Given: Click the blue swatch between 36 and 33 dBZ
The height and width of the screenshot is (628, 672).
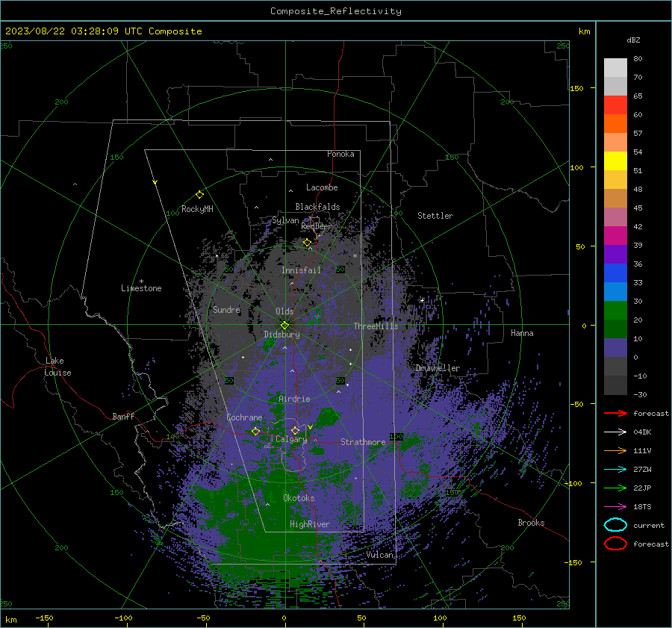Looking at the screenshot, I should (x=615, y=273).
